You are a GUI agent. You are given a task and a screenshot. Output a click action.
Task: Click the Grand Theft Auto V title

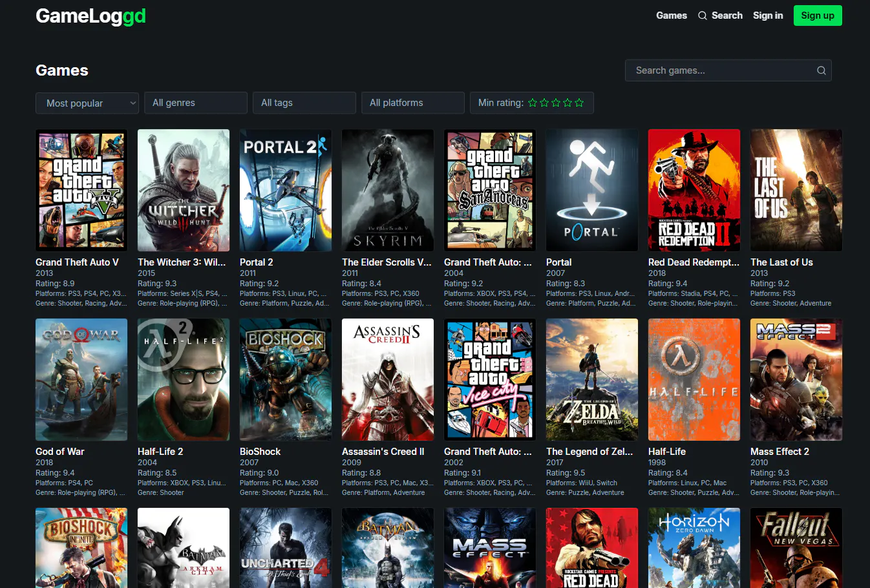point(77,262)
